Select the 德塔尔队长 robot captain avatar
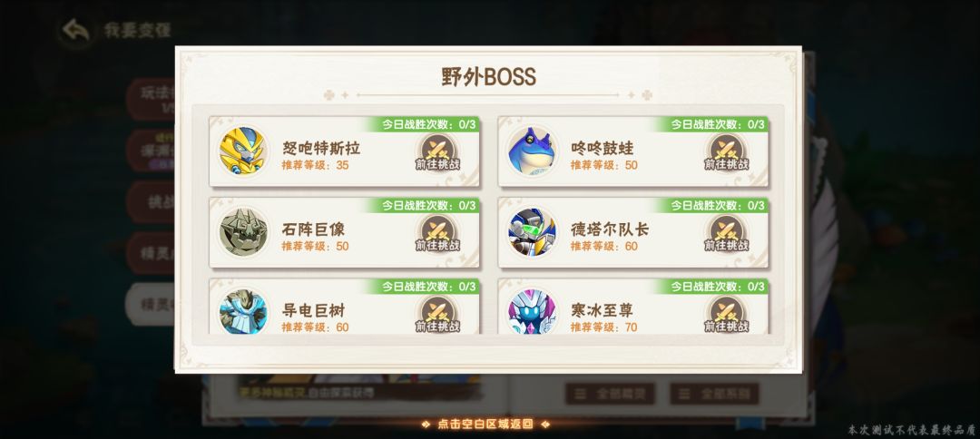 pyautogui.click(x=531, y=232)
